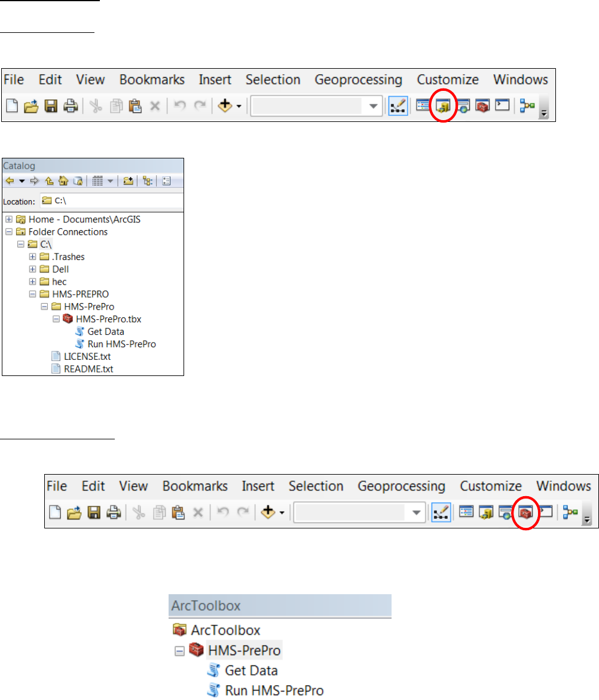The height and width of the screenshot is (700, 599).
Task: Select Get Data tool in ArcToolbox panel
Action: point(251,671)
